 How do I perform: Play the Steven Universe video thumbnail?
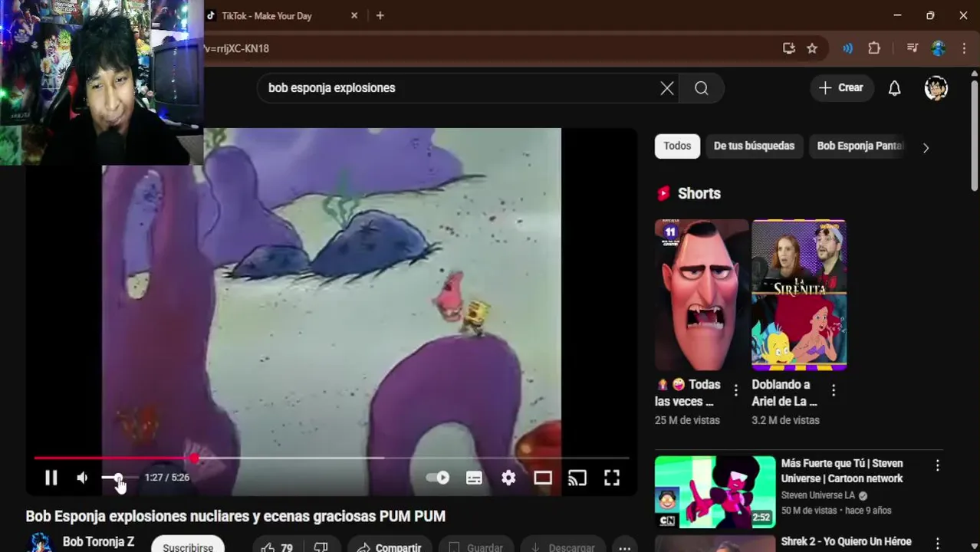(715, 492)
